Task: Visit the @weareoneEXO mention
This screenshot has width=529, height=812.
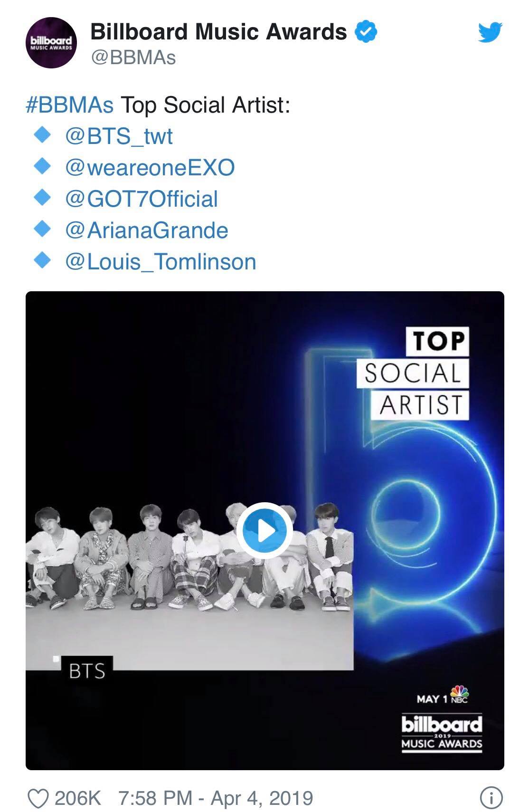Action: tap(150, 168)
